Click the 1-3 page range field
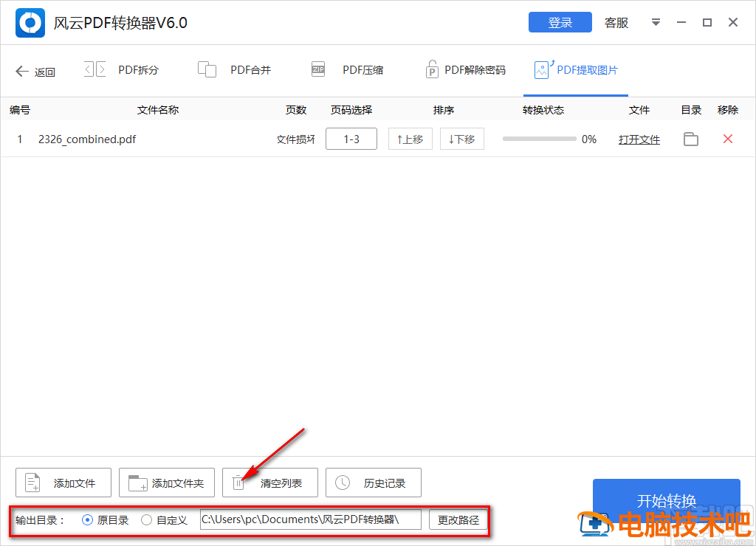This screenshot has height=546, width=756. pyautogui.click(x=351, y=139)
